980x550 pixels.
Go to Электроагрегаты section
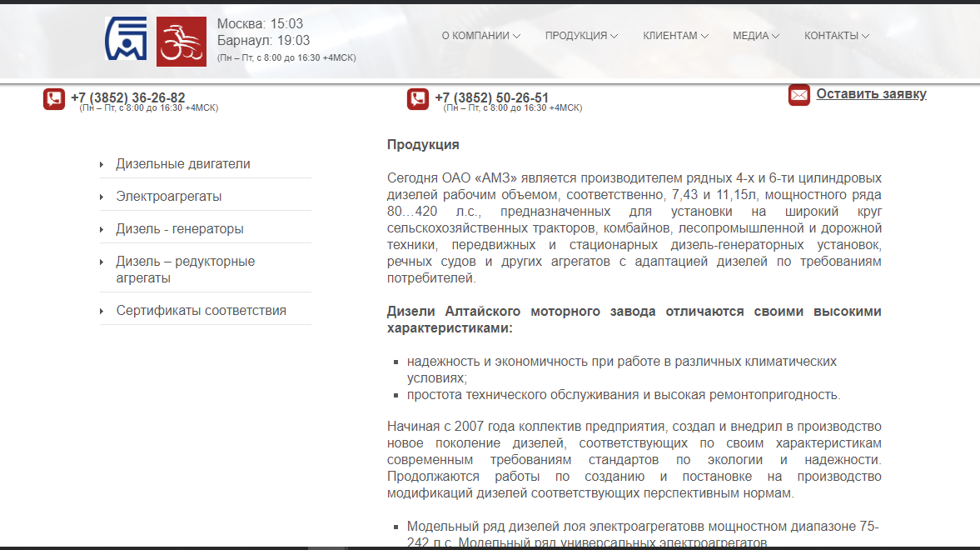(x=169, y=197)
